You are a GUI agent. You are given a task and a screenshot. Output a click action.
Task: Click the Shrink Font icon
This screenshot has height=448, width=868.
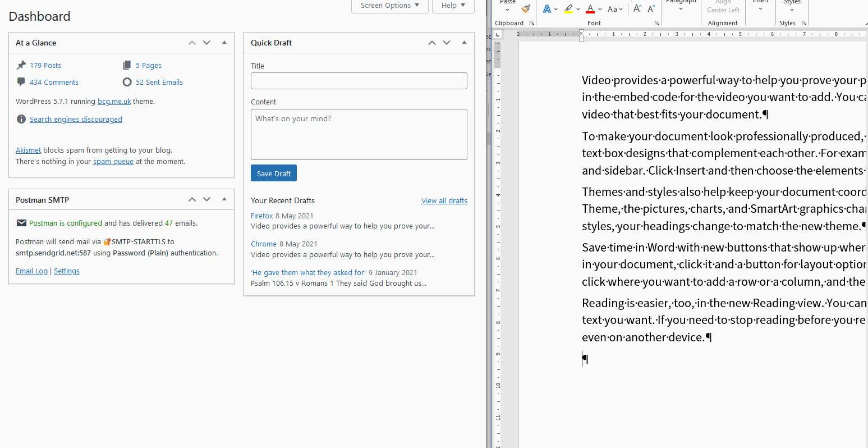point(651,8)
